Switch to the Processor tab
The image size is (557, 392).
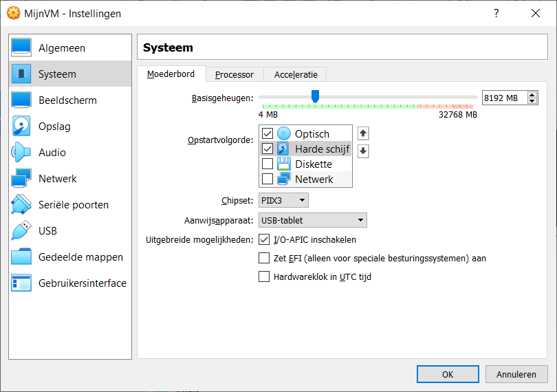pyautogui.click(x=234, y=74)
